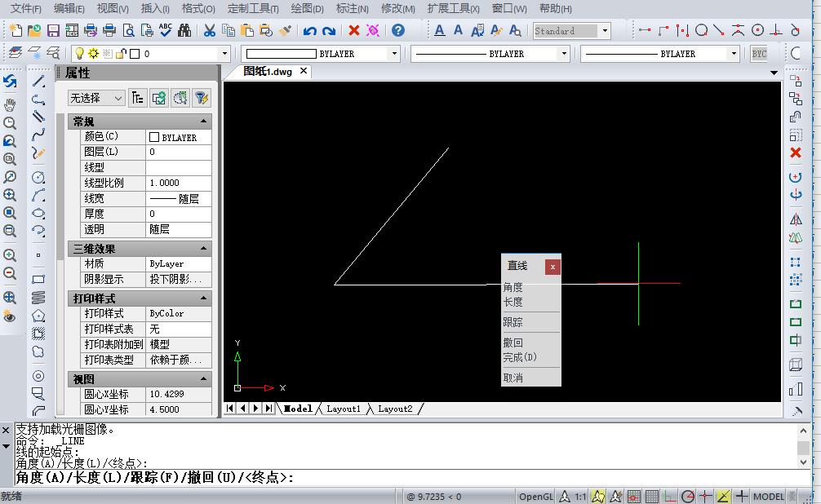Close the 直线 popup with red X

coord(553,267)
